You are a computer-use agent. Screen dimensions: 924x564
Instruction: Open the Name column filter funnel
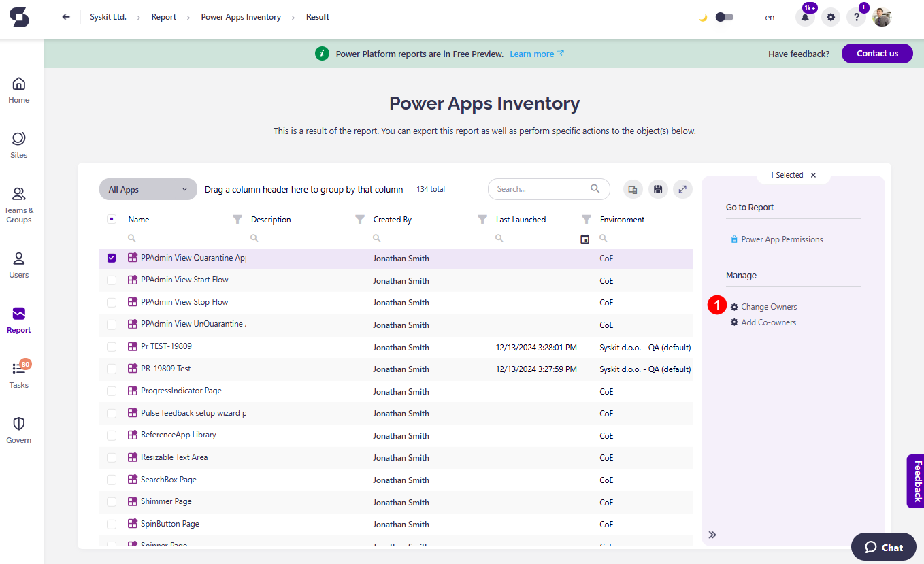pos(237,219)
